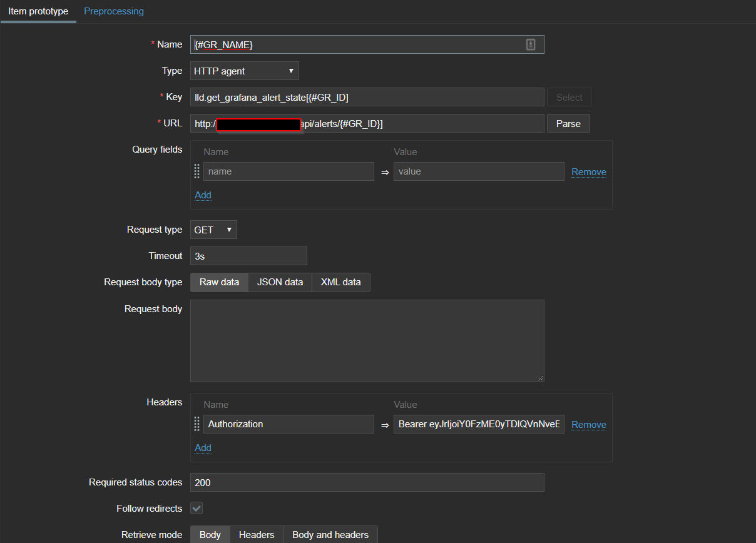Screen dimensions: 756x543
Task: Set retrieve mode to Body and headers
Action: tap(330, 535)
